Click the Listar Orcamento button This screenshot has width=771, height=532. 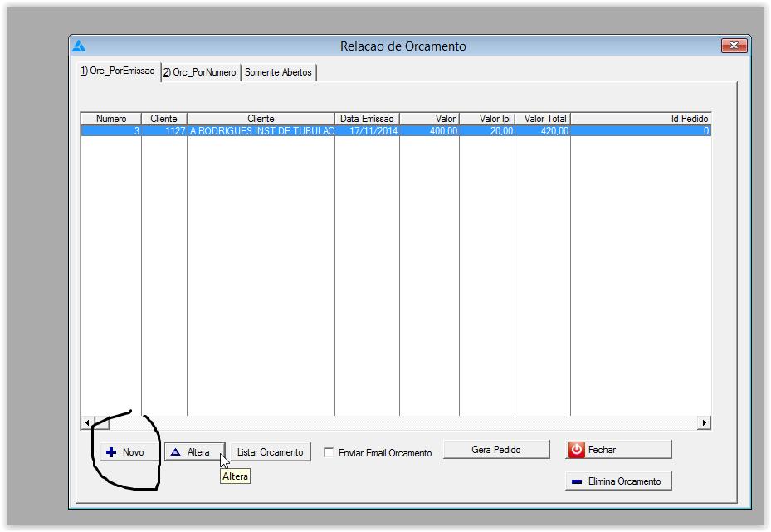pos(271,452)
